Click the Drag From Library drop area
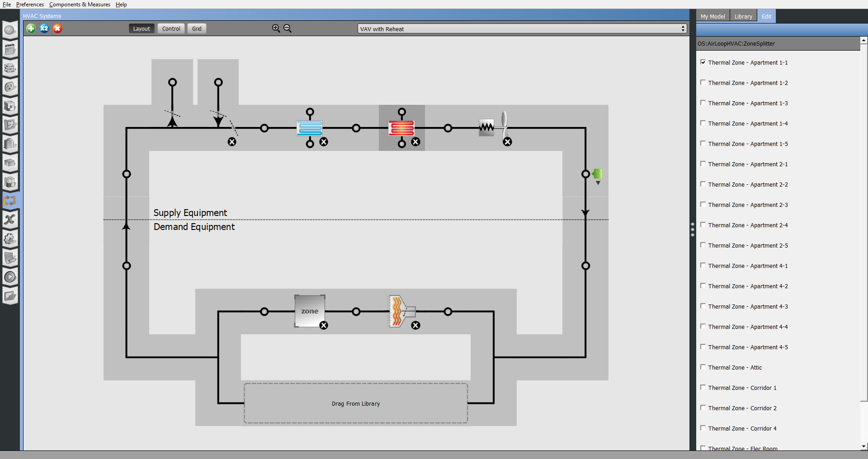The height and width of the screenshot is (459, 868). pyautogui.click(x=356, y=403)
